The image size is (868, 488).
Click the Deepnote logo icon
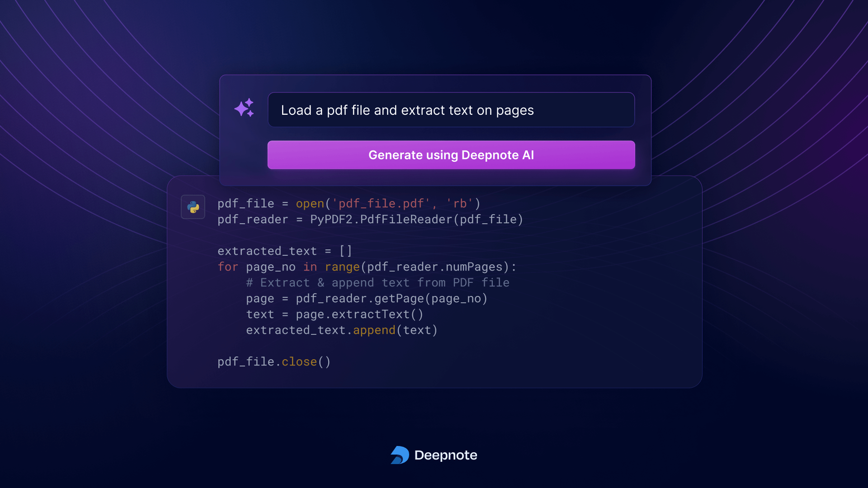(400, 455)
